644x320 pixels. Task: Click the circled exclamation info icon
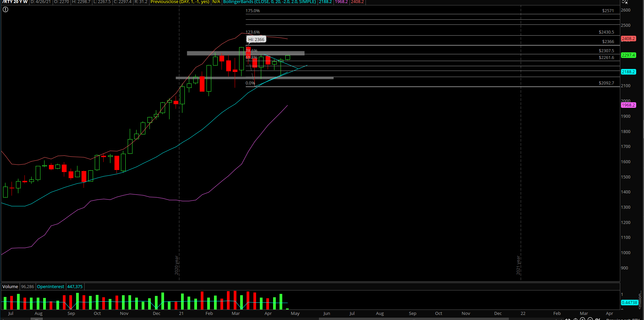(x=5, y=10)
